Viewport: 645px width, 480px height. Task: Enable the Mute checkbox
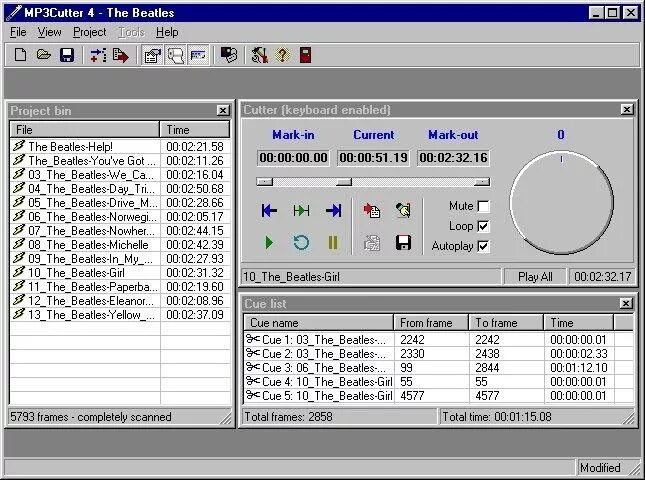pos(483,206)
